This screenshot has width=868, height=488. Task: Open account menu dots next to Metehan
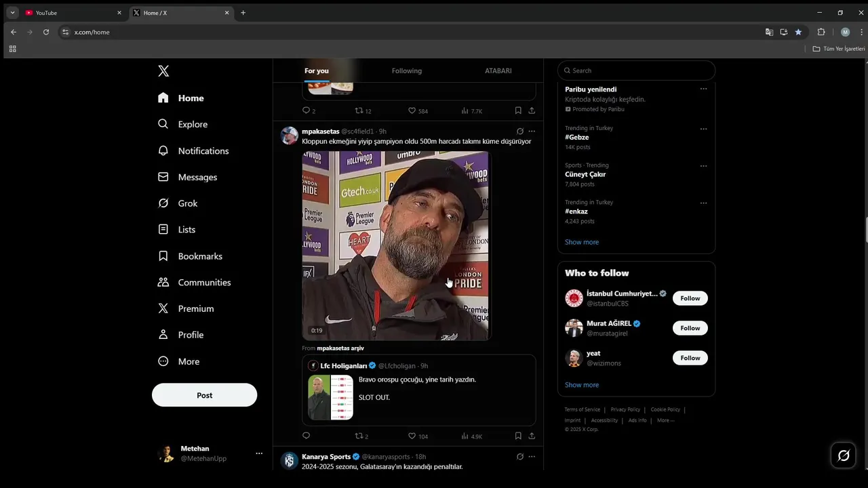pyautogui.click(x=259, y=453)
